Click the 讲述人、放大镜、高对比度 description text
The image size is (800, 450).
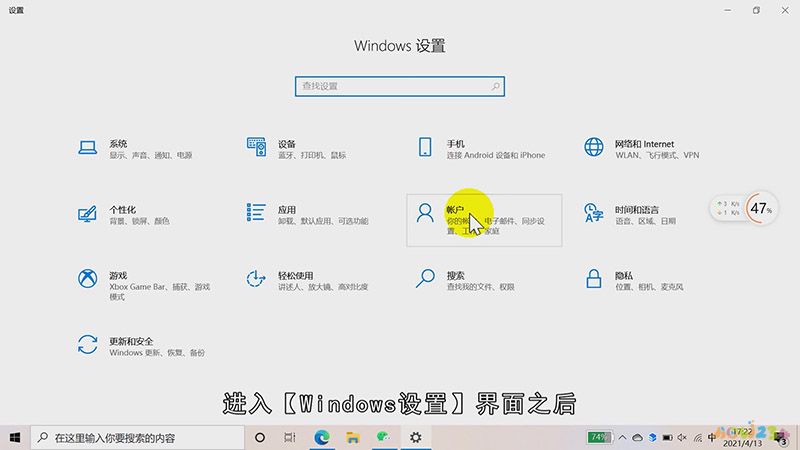click(323, 287)
